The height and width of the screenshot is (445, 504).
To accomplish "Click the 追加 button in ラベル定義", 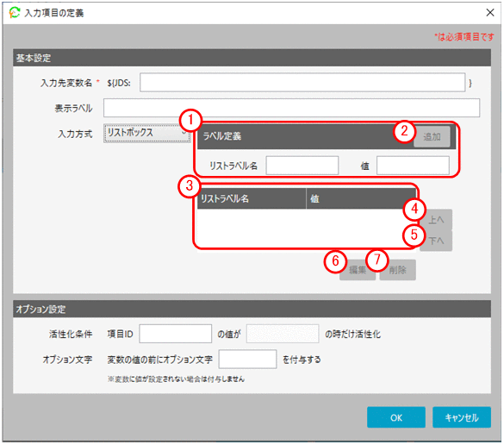I will pos(432,137).
